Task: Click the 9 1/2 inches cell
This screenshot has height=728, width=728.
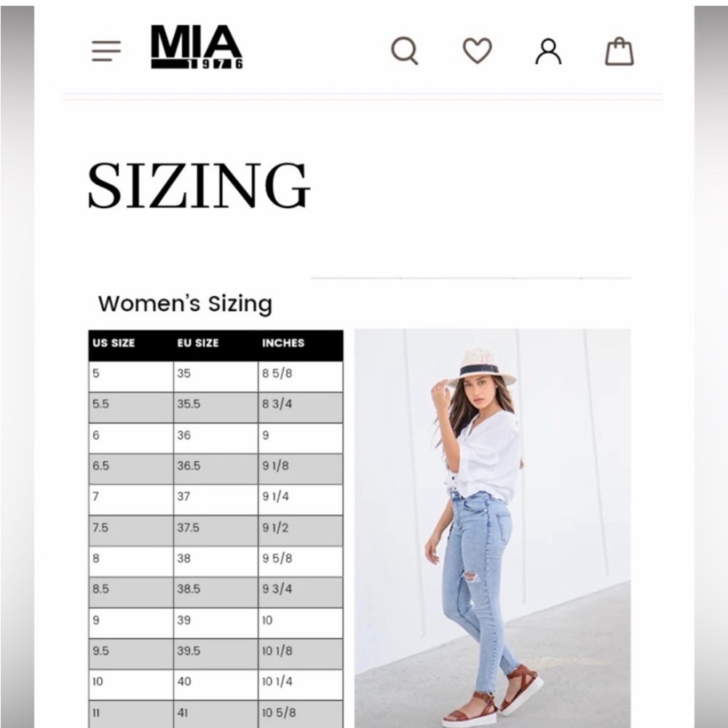Action: click(300, 528)
